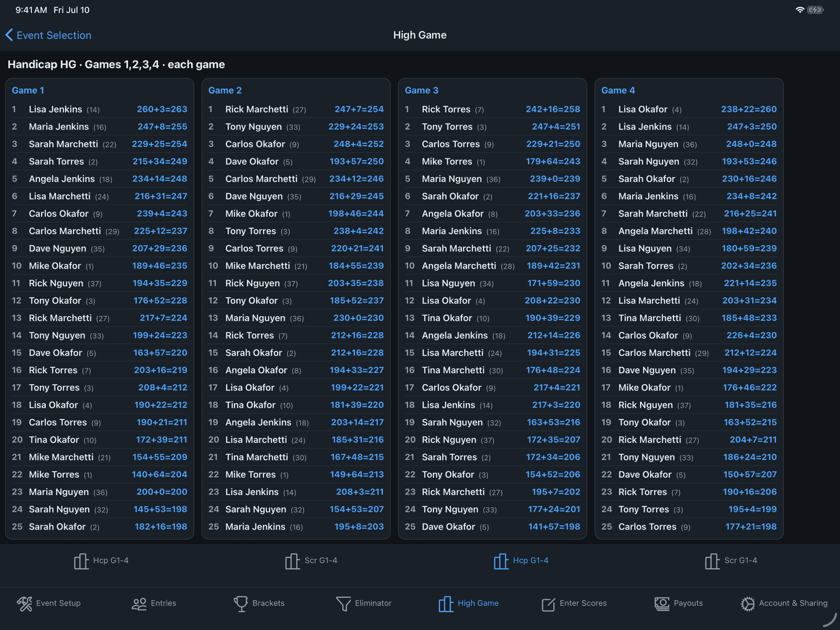This screenshot has width=840, height=630.
Task: Open the Payouts cash icon
Action: point(662,604)
